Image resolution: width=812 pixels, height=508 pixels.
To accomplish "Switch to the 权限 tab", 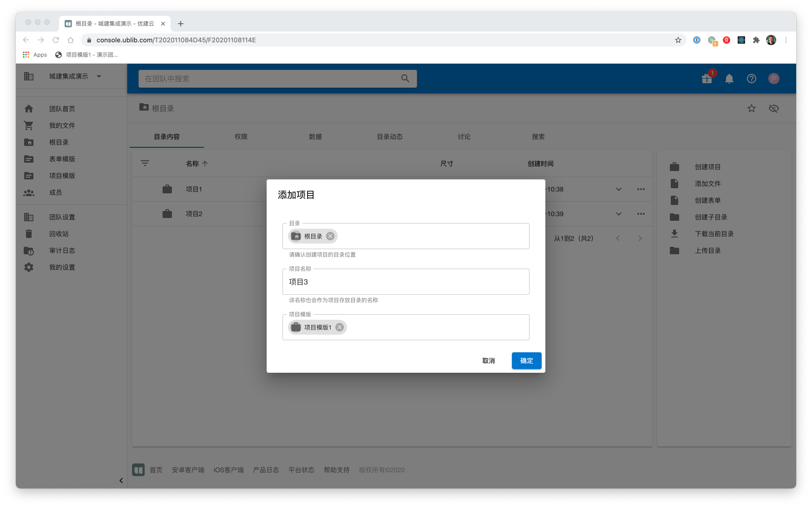I will [241, 137].
